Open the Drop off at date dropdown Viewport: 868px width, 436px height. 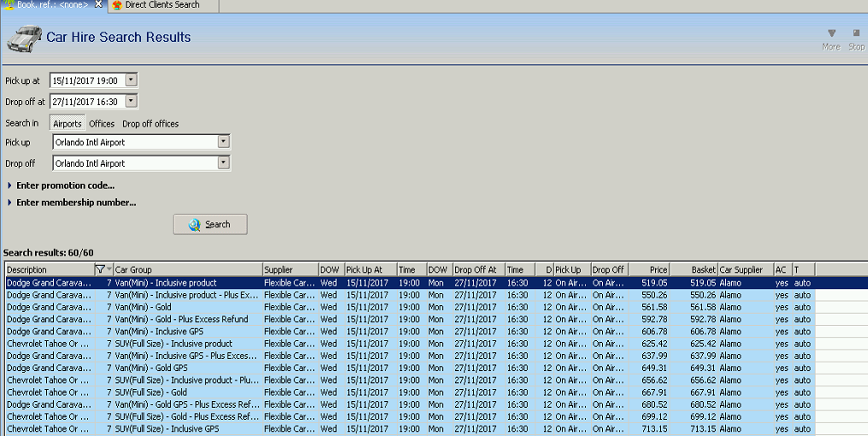click(131, 101)
